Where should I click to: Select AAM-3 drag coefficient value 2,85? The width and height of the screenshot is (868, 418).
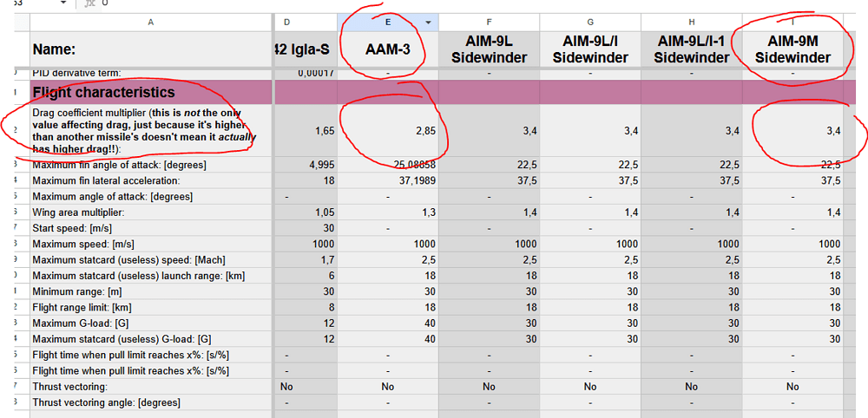[387, 131]
